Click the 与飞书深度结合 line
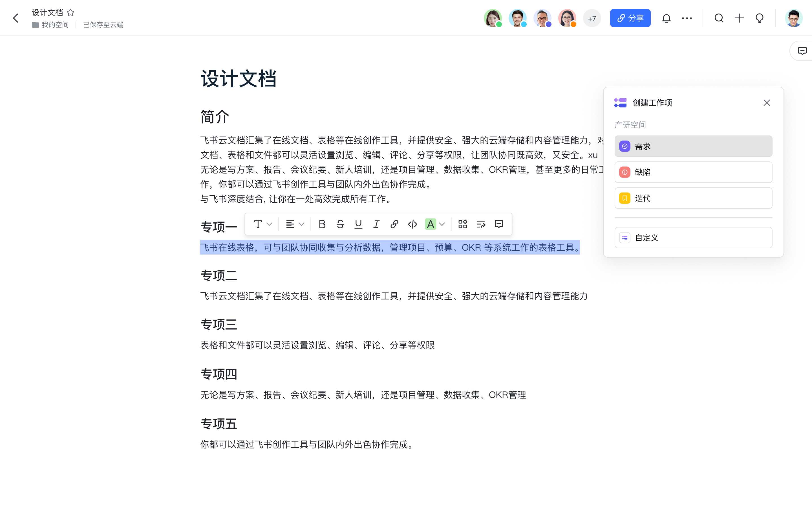This screenshot has height=508, width=812. (x=297, y=199)
